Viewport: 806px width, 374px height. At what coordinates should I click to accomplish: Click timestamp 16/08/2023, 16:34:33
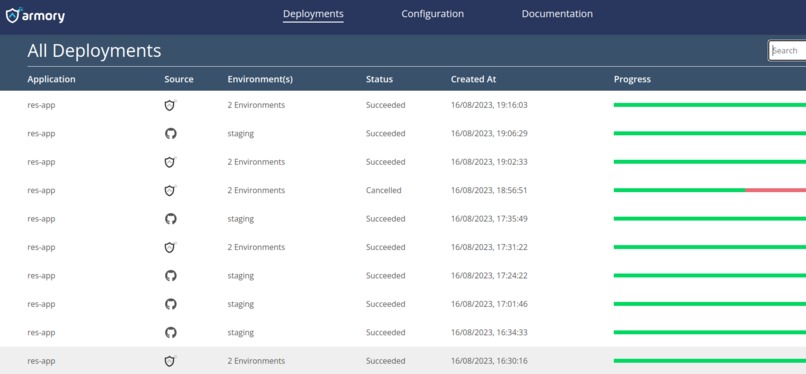489,332
